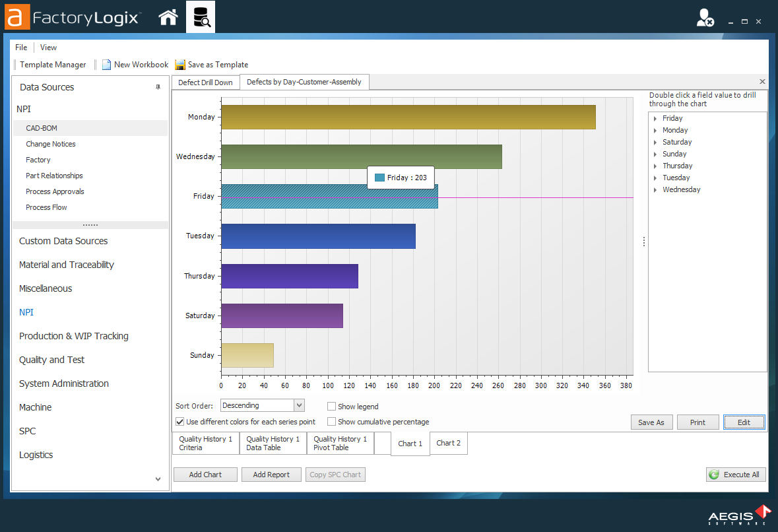Toggle the pin on the Data Sources panel
This screenshot has height=532, width=778.
[158, 86]
